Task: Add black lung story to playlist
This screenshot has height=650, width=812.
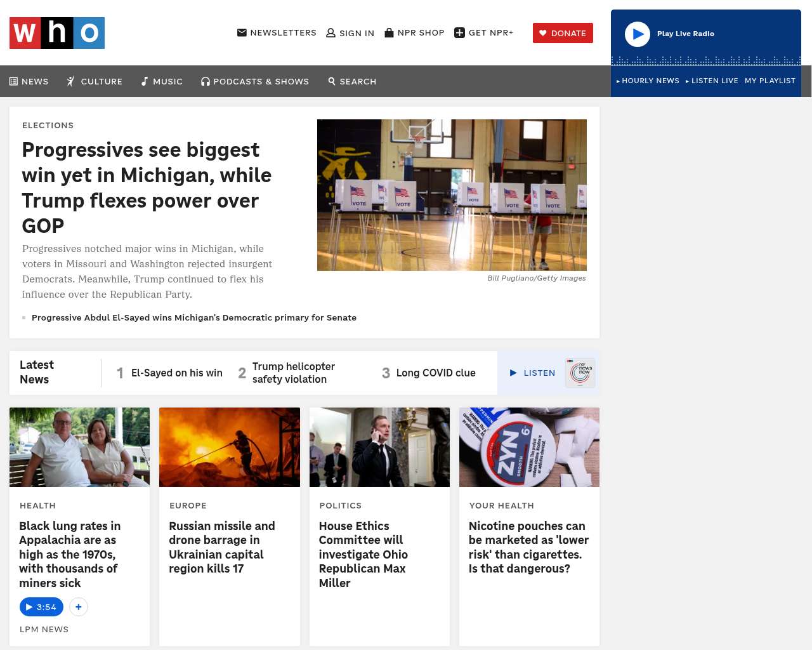Action: [x=79, y=607]
